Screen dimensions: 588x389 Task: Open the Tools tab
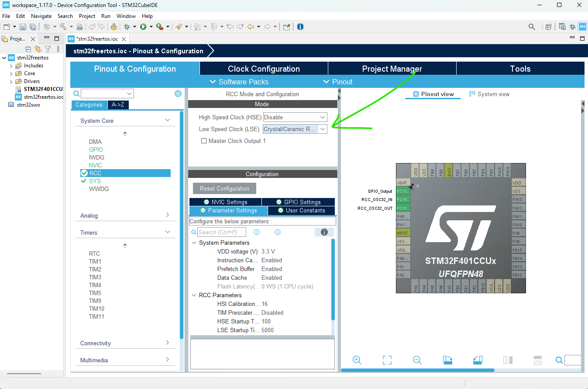520,69
